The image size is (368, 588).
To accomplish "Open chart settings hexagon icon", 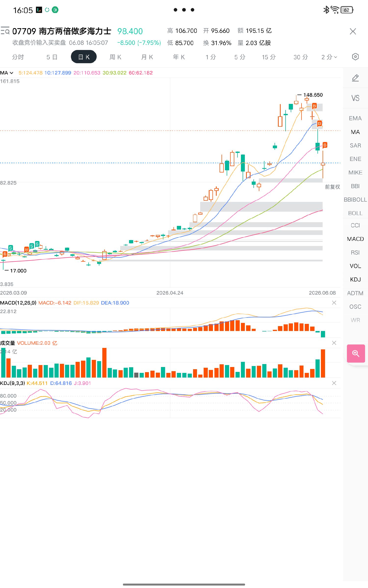I will (355, 57).
